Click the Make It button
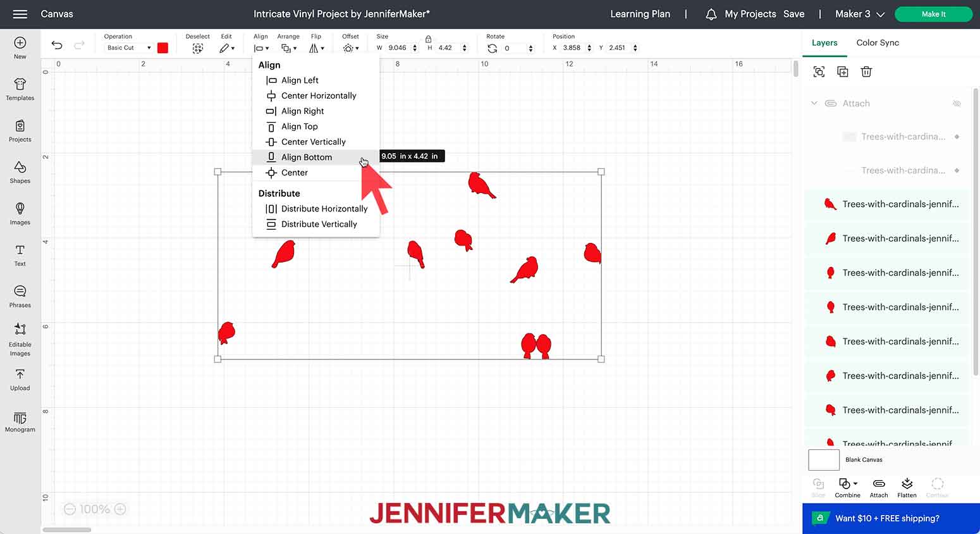Image resolution: width=980 pixels, height=534 pixels. [934, 14]
